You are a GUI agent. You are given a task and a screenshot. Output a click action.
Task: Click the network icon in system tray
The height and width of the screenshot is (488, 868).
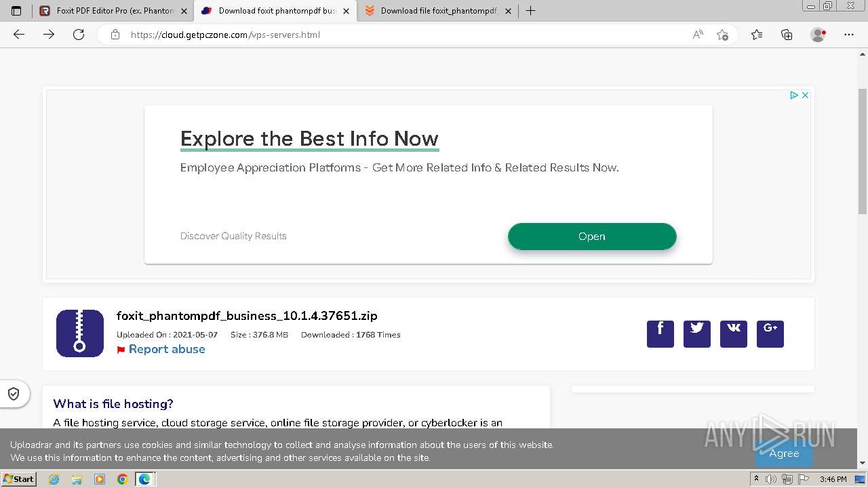787,479
